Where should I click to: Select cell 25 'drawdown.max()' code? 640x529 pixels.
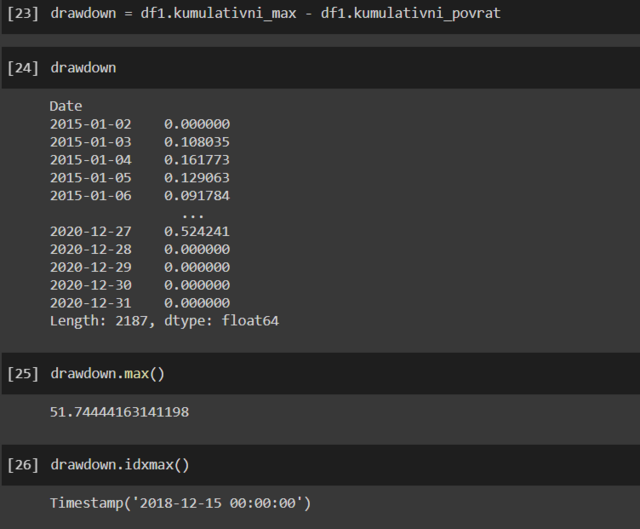(108, 373)
